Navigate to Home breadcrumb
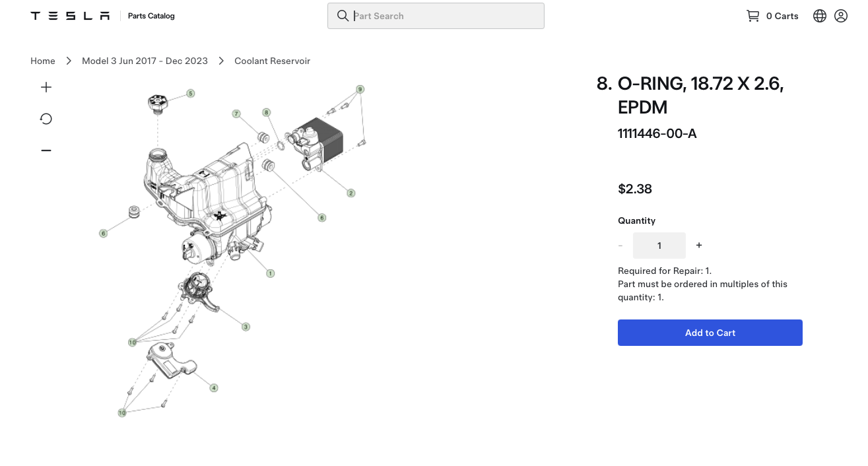The image size is (868, 466). coord(43,61)
